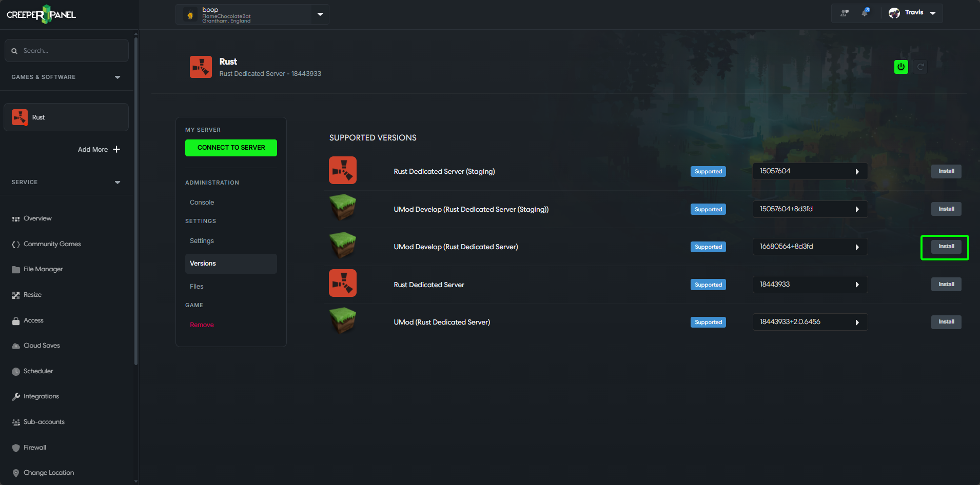Viewport: 980px width, 485px height.
Task: Open Scheduler in the sidebar
Action: point(32,371)
